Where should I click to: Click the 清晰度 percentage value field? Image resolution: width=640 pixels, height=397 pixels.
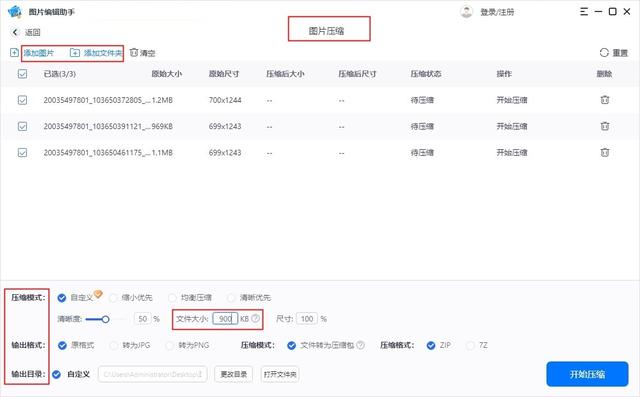click(142, 319)
